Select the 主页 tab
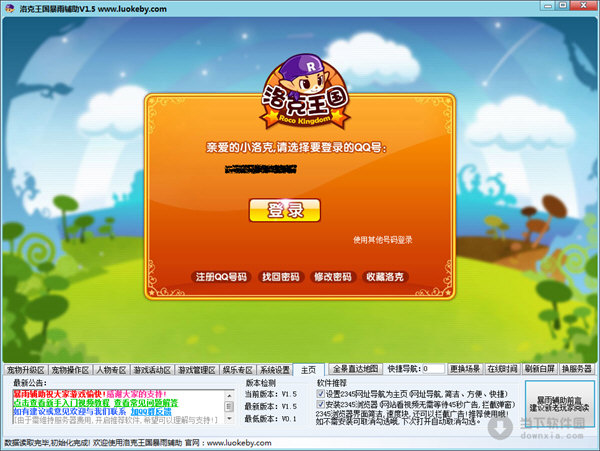600x451 pixels. pos(308,370)
